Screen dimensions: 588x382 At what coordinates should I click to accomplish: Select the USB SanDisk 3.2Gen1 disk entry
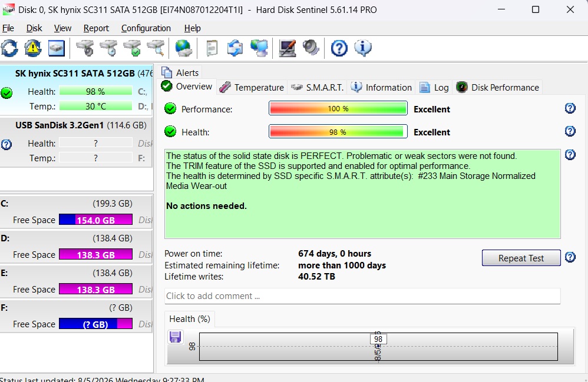[x=77, y=142]
